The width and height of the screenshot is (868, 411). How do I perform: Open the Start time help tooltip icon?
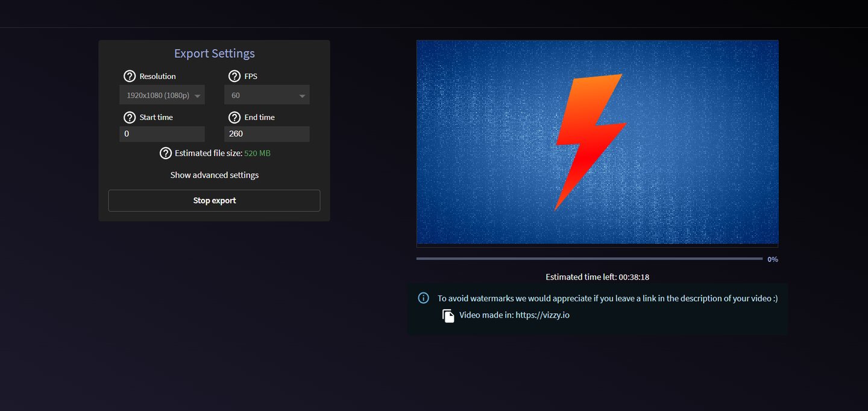click(129, 118)
